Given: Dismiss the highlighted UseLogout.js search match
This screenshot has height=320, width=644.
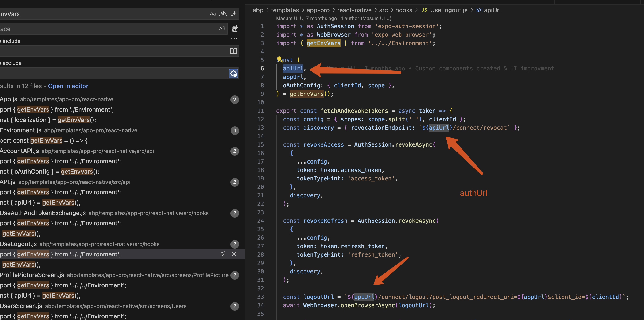Looking at the screenshot, I should pyautogui.click(x=234, y=254).
